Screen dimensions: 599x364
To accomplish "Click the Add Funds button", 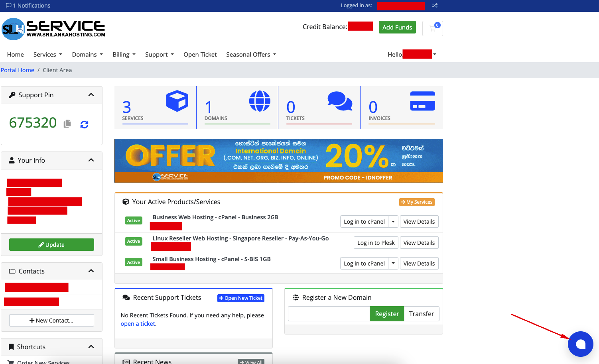I will click(x=397, y=27).
